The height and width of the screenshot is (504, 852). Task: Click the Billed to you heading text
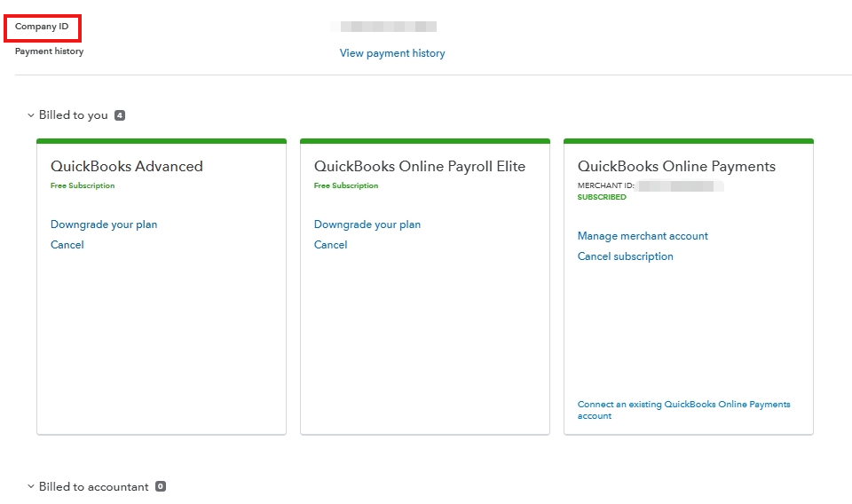[x=74, y=115]
